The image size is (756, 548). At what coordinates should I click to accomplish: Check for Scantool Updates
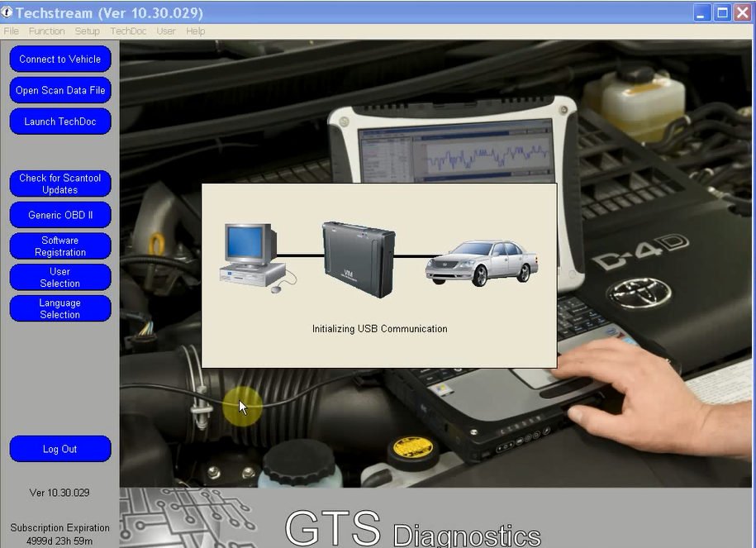click(x=60, y=183)
